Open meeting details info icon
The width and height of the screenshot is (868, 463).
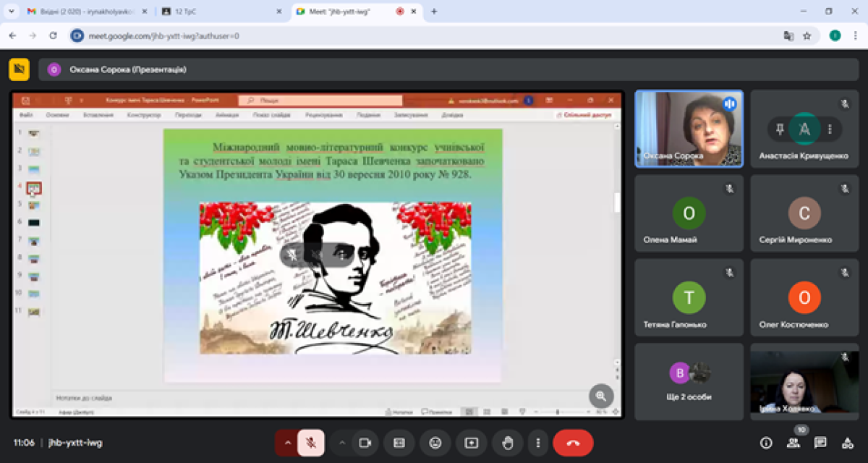pyautogui.click(x=766, y=443)
